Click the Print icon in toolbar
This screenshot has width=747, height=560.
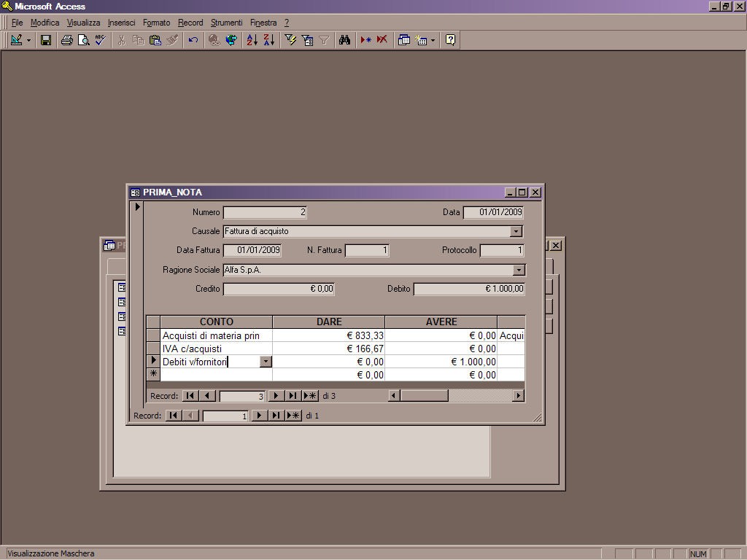[66, 40]
